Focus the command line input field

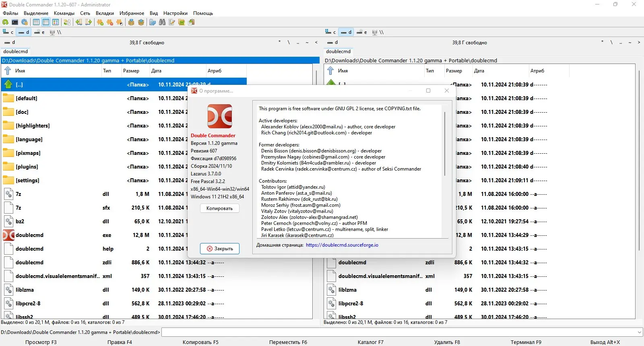click(x=399, y=332)
